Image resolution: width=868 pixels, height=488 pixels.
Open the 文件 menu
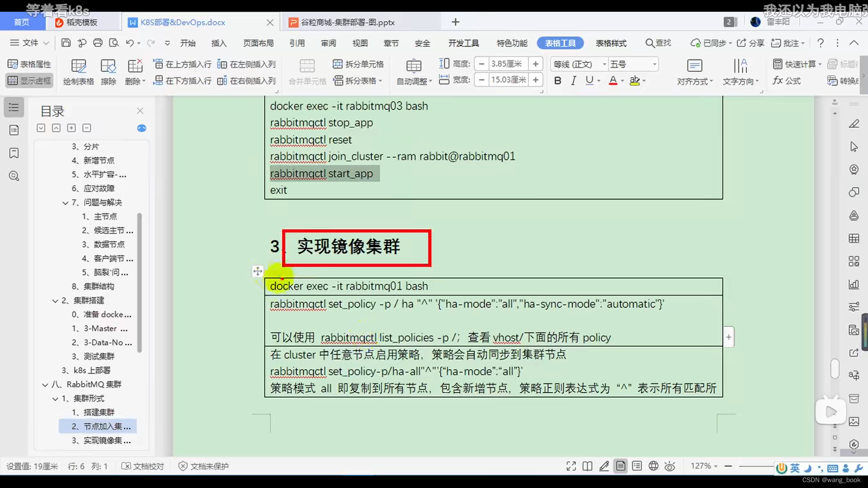point(29,43)
